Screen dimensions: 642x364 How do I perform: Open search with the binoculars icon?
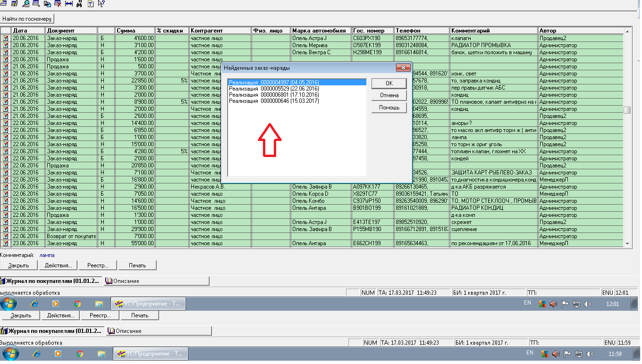pyautogui.click(x=79, y=3)
